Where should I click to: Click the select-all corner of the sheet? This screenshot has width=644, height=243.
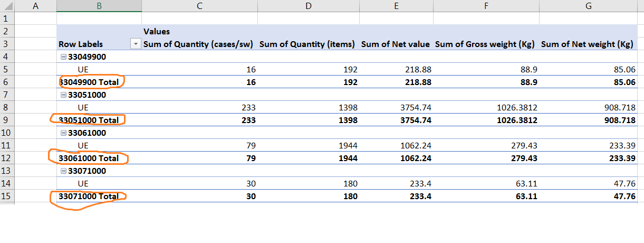(7, 6)
